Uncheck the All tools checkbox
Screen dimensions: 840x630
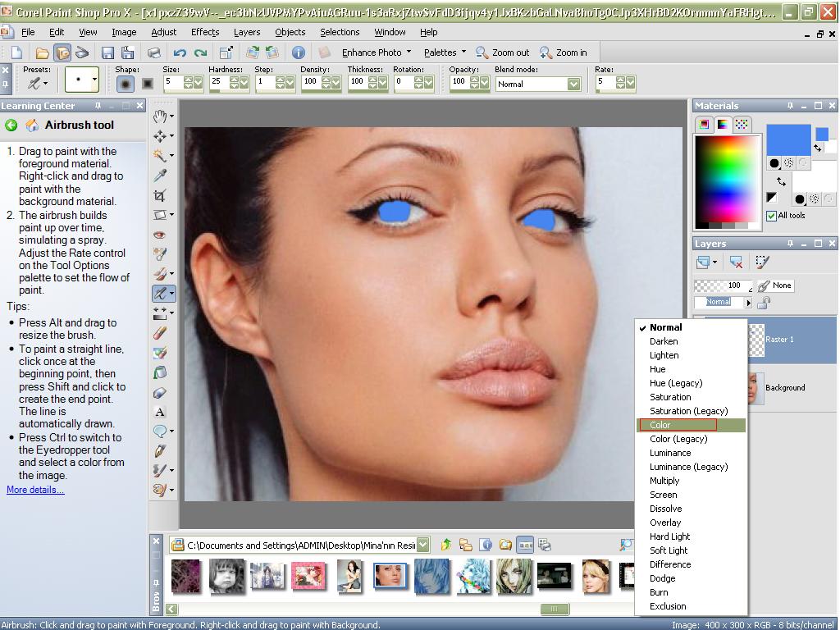(771, 216)
